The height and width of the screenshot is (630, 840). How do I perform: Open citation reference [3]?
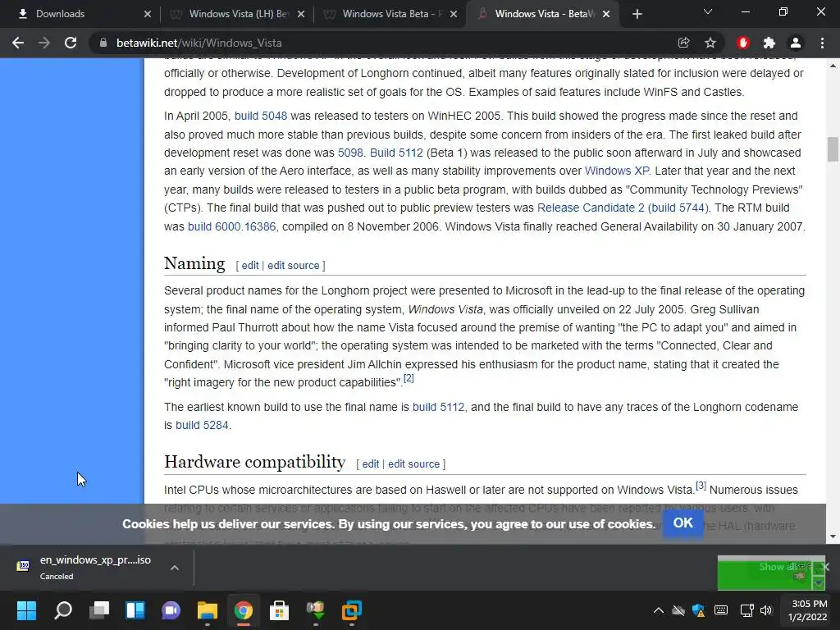pos(701,486)
